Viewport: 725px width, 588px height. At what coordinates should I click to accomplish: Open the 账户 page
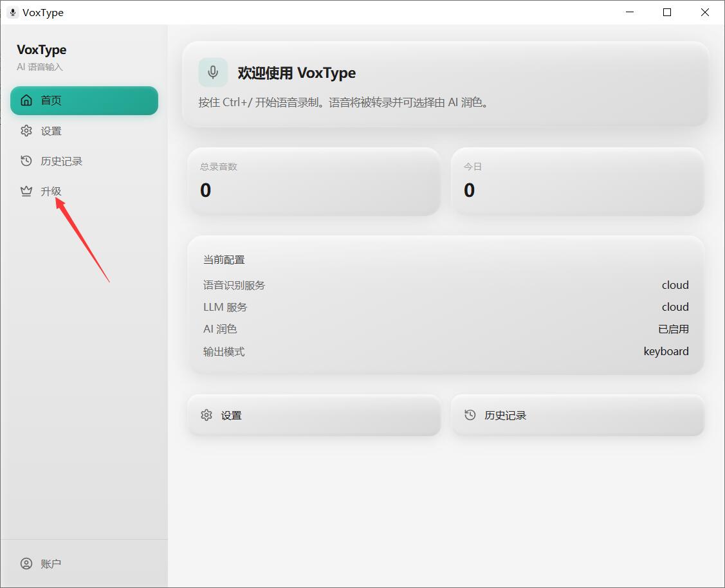(84, 564)
